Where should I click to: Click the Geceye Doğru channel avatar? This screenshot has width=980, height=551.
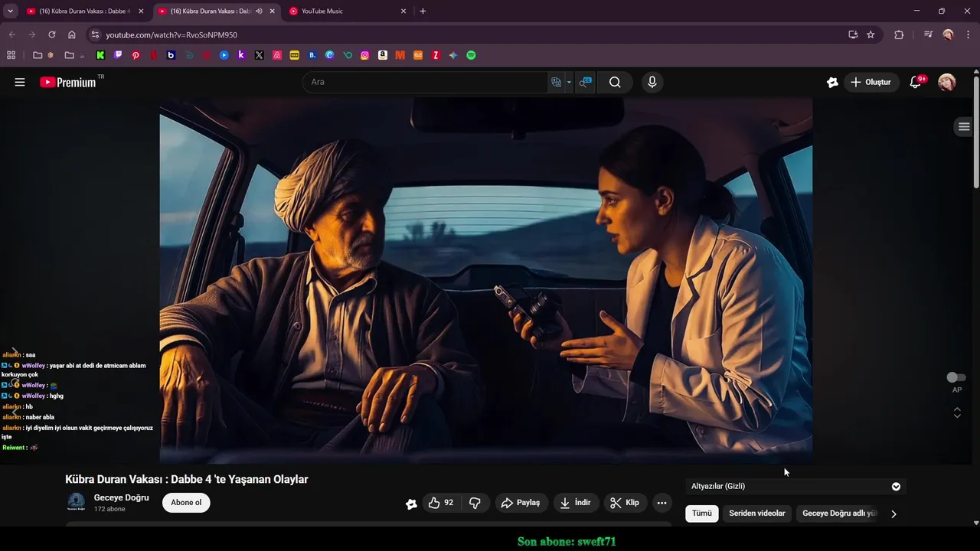pyautogui.click(x=77, y=502)
